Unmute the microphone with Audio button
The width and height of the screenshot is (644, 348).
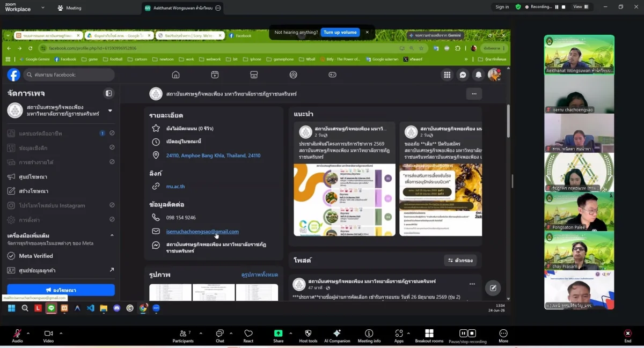click(17, 336)
